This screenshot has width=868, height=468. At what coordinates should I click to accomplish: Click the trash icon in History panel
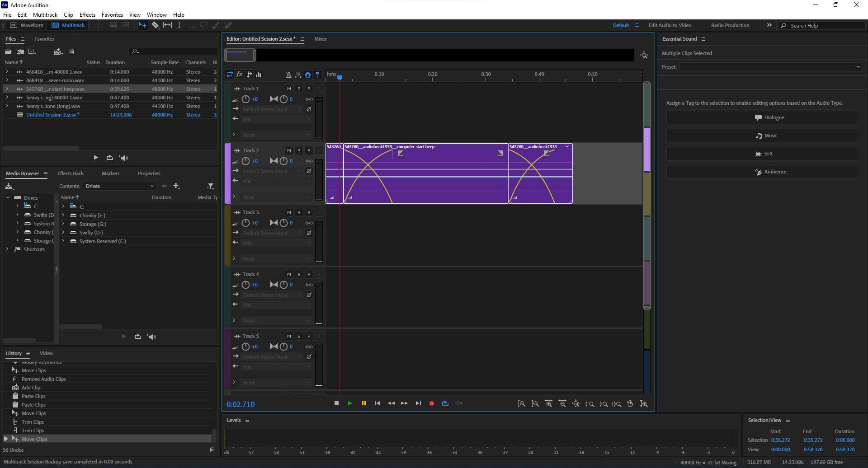pos(212,449)
